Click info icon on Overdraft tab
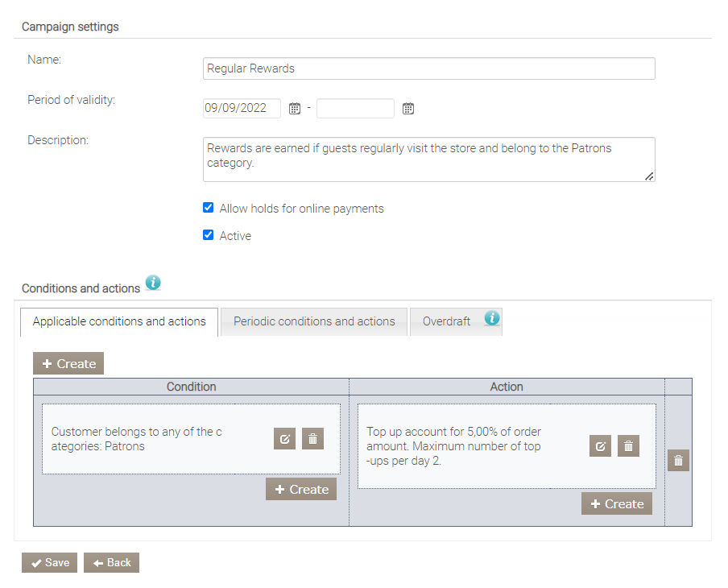728x588 pixels. pyautogui.click(x=492, y=318)
